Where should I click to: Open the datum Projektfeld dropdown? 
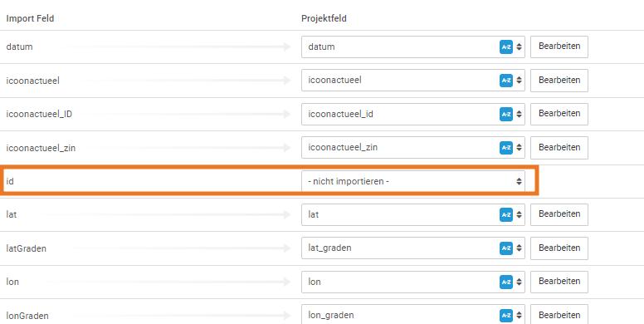[412, 47]
